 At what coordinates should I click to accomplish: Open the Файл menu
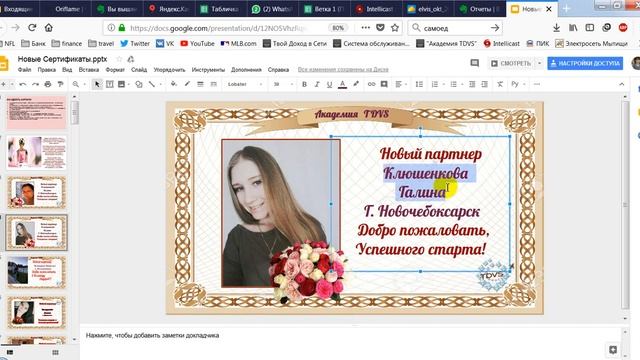[24, 70]
